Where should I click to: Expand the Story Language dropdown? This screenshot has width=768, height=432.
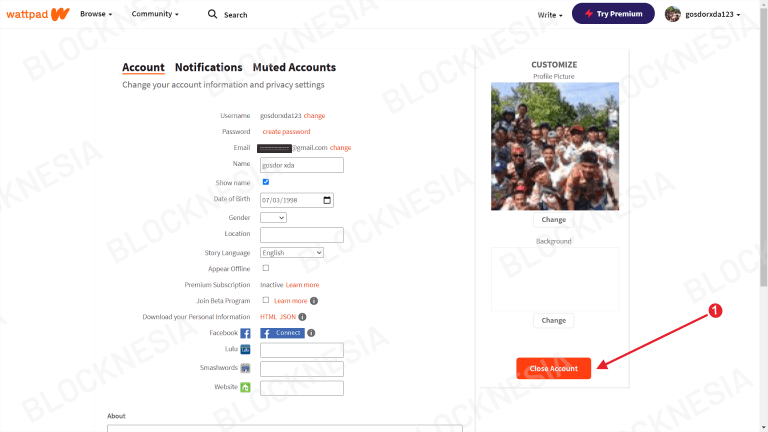pyautogui.click(x=292, y=253)
